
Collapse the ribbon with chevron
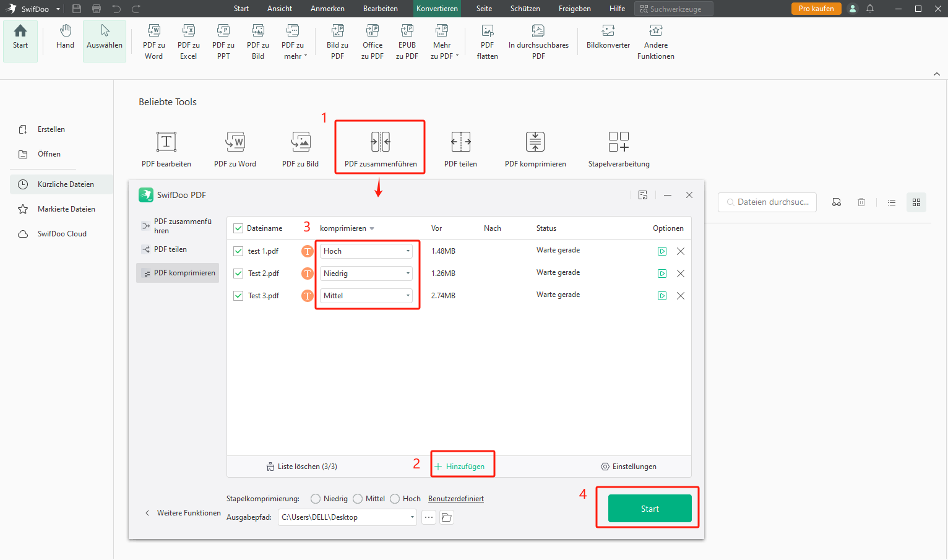click(x=936, y=74)
